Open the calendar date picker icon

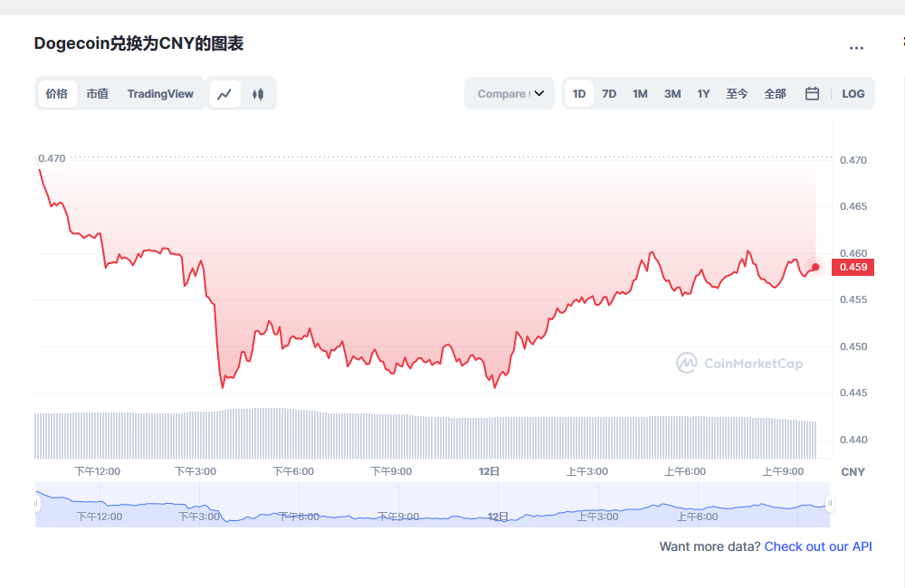[812, 94]
